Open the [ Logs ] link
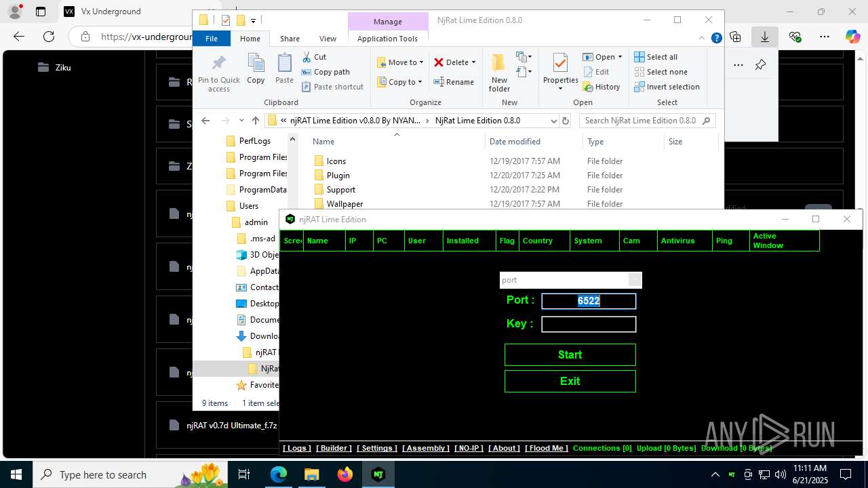Viewport: 868px width, 488px height. [x=297, y=448]
